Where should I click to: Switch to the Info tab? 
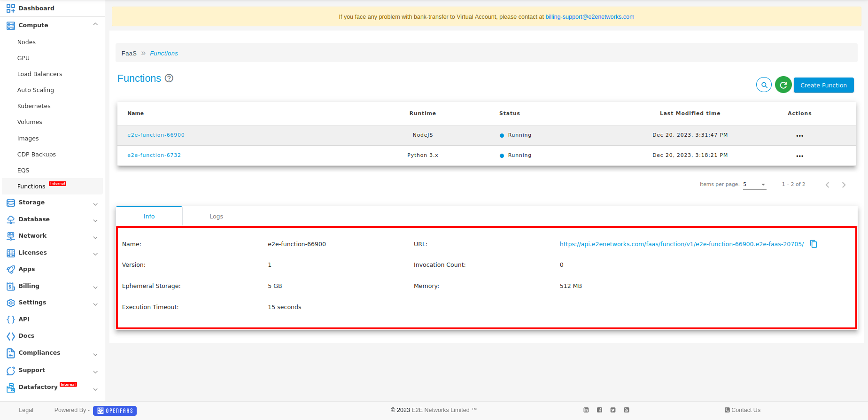click(x=149, y=217)
